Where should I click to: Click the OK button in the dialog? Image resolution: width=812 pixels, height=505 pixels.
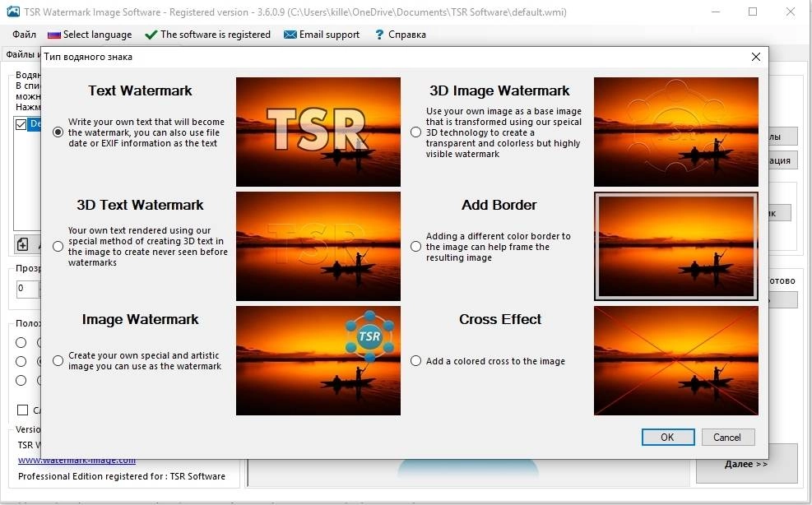[668, 438]
